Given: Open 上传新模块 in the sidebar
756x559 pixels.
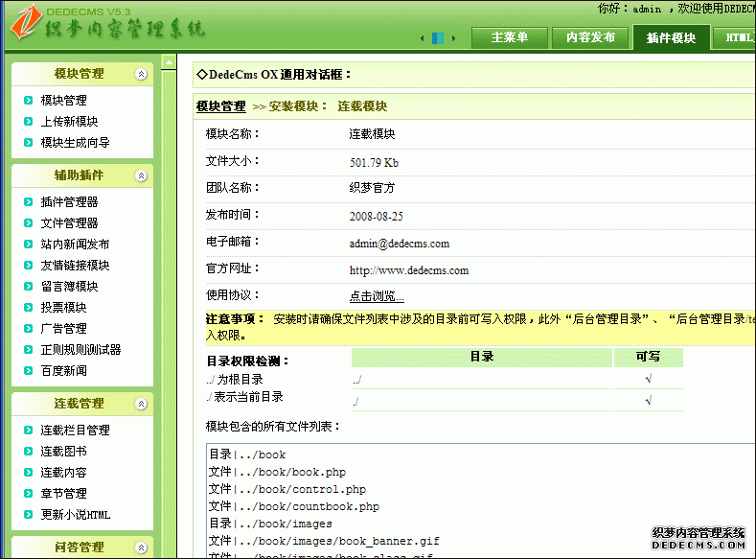Looking at the screenshot, I should click(69, 122).
